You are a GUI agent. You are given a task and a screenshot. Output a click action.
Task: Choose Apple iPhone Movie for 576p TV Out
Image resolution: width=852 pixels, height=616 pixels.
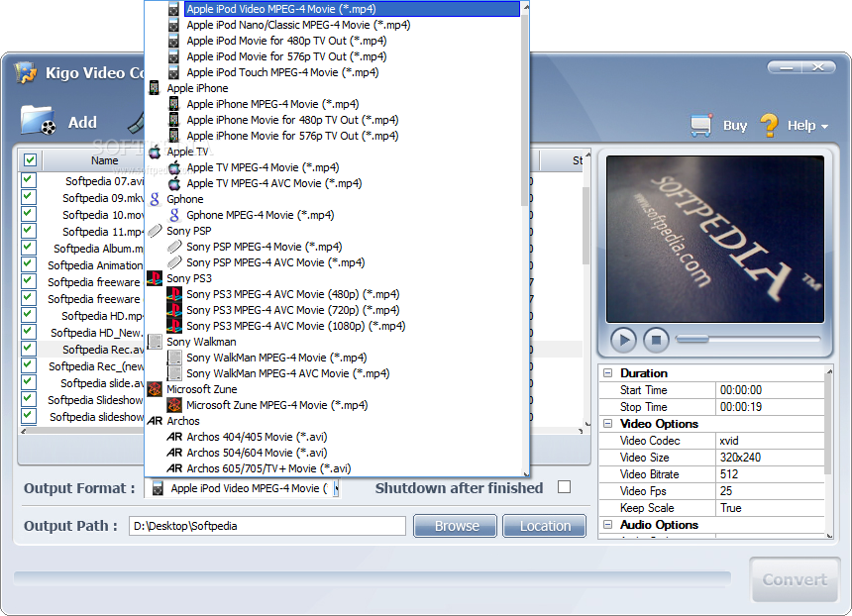(x=292, y=136)
